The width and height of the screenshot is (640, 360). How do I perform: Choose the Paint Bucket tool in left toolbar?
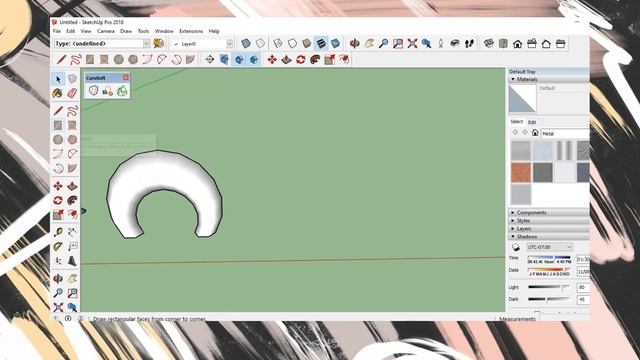click(58, 93)
